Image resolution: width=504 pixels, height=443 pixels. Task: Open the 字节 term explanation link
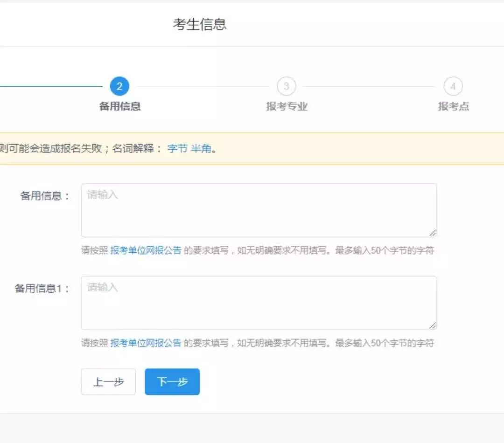click(177, 149)
